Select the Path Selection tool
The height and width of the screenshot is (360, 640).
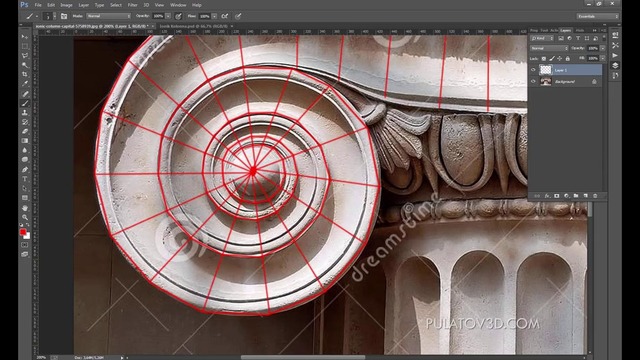24,188
